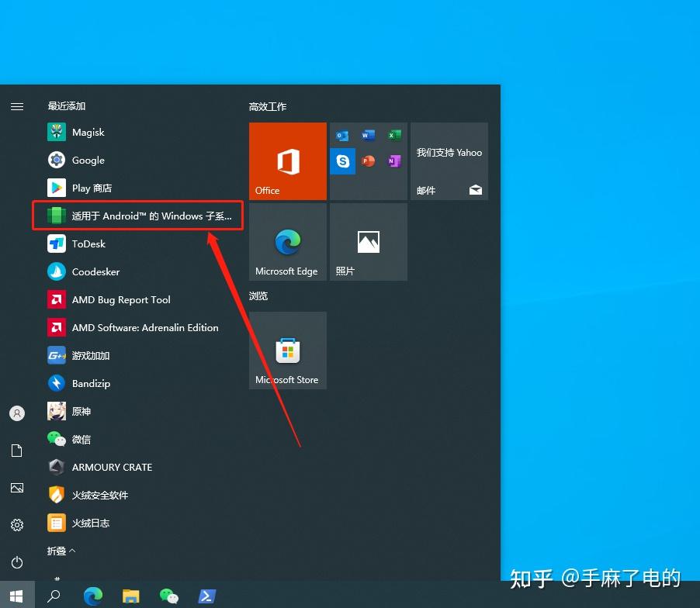Open Skype in the Office apps tile
Screen dimensions: 700x608
tap(342, 161)
